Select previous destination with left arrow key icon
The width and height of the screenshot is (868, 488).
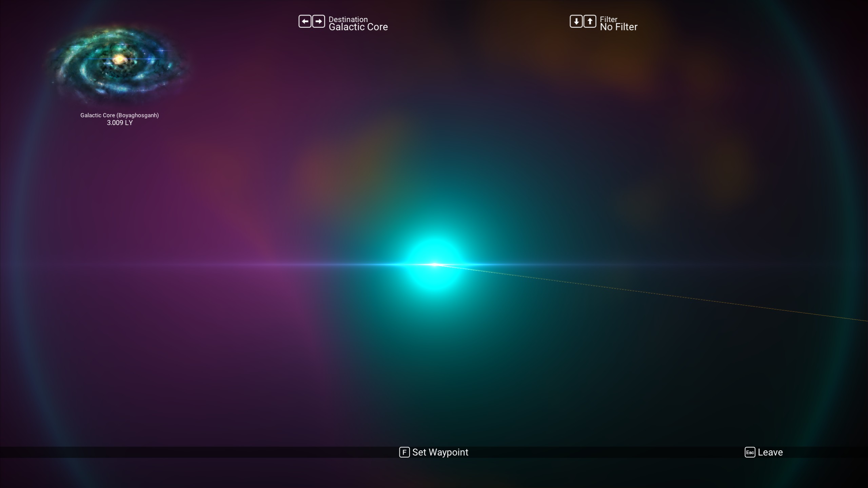coord(305,22)
